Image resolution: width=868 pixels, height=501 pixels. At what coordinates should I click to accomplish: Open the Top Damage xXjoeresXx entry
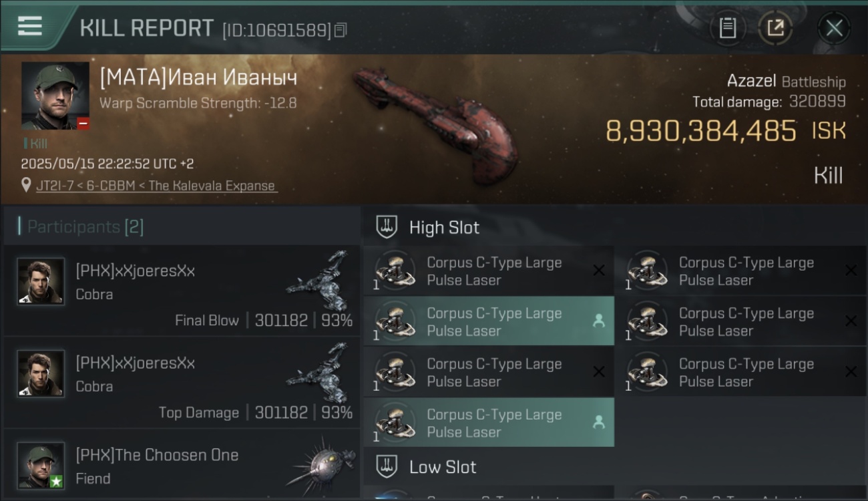(182, 382)
